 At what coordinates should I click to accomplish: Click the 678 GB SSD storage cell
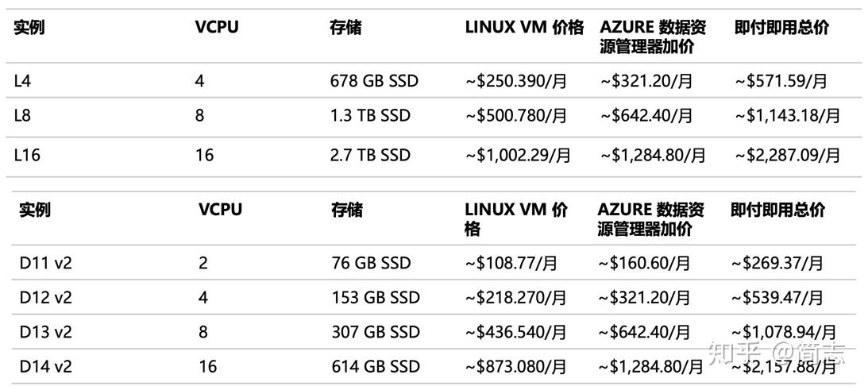pyautogui.click(x=374, y=81)
